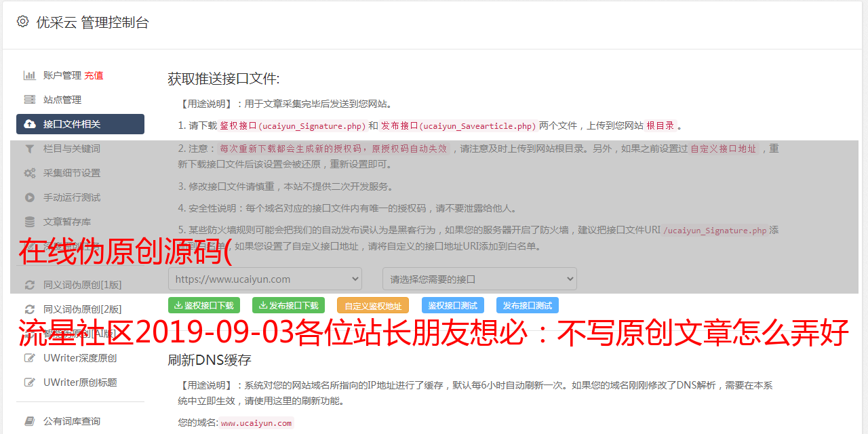868x434 pixels.
Task: Run the 鉴权接口测试 button
Action: point(453,305)
